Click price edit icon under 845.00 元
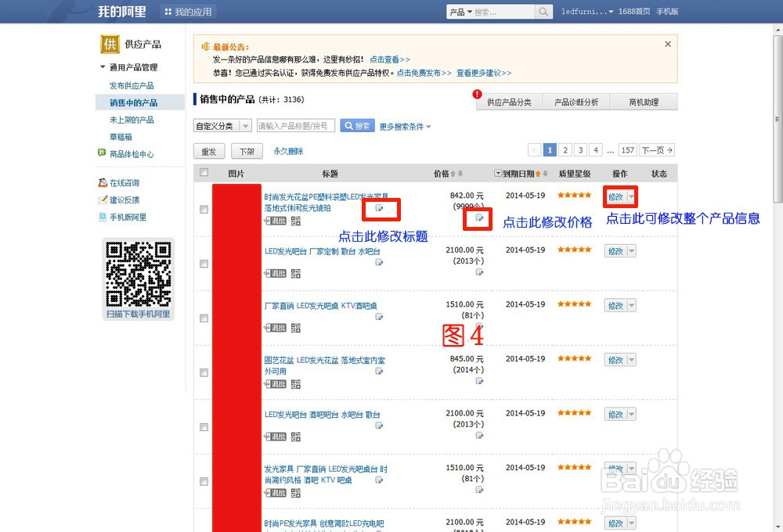 tap(479, 381)
